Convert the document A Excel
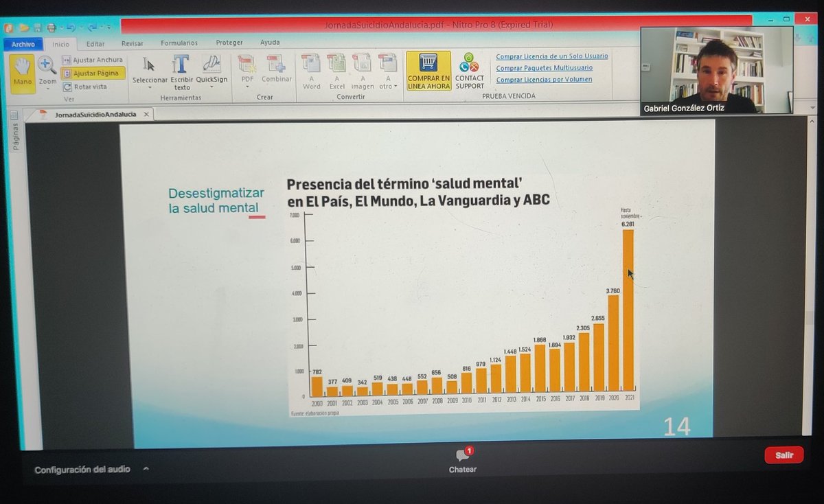The width and height of the screenshot is (824, 504). [x=336, y=73]
